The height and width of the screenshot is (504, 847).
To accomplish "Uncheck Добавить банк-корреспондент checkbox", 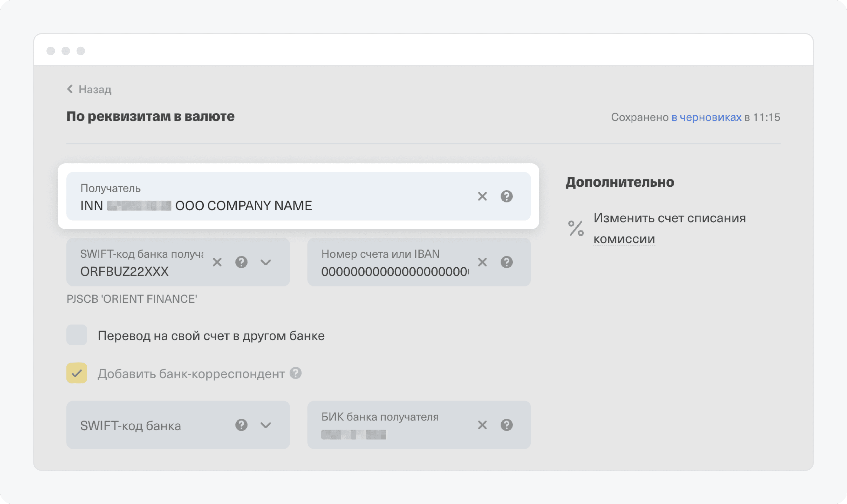I will coord(77,373).
